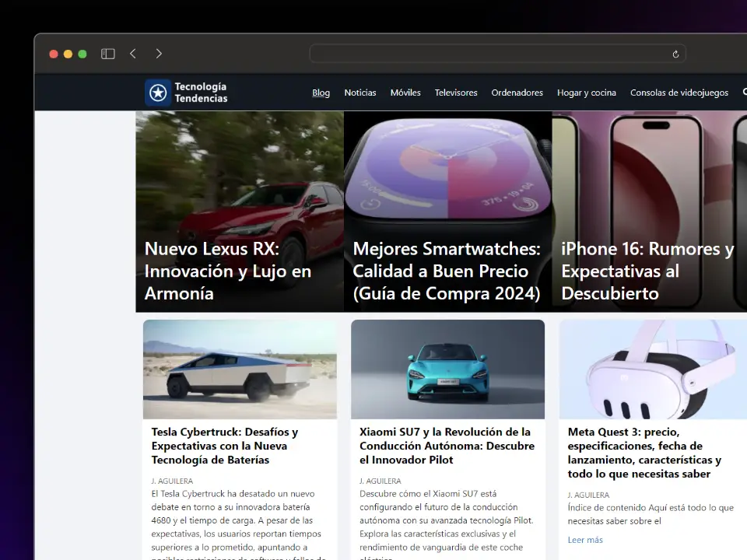Click the Cybertruck article image
This screenshot has width=747, height=560.
tap(239, 369)
